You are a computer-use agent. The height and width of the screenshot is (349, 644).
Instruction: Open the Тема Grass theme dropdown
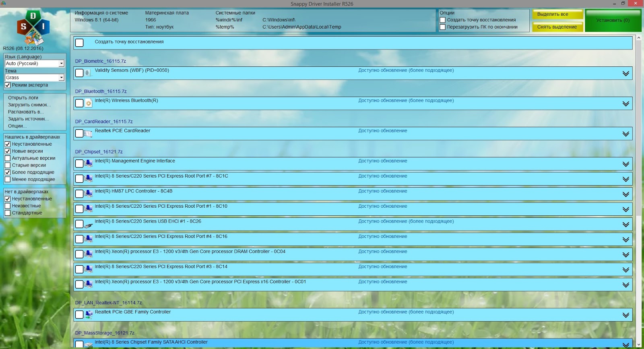click(35, 78)
